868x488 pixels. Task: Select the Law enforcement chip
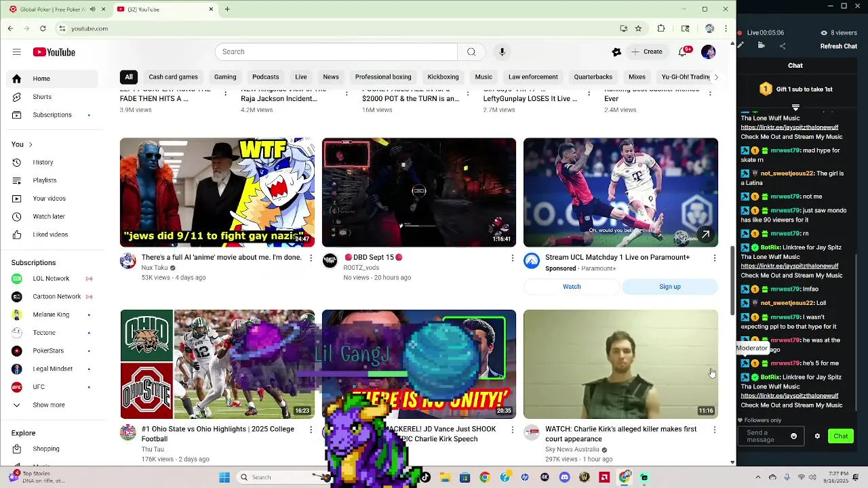coord(533,77)
